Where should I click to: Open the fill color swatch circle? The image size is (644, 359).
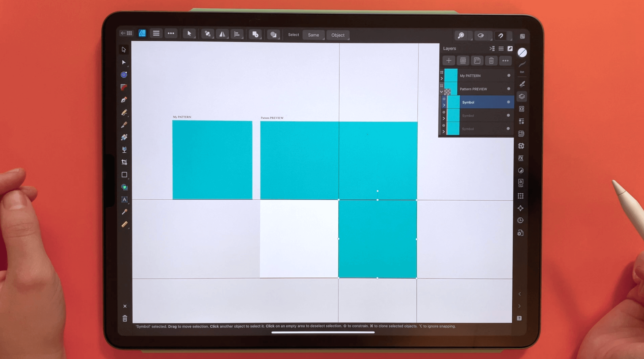point(522,53)
